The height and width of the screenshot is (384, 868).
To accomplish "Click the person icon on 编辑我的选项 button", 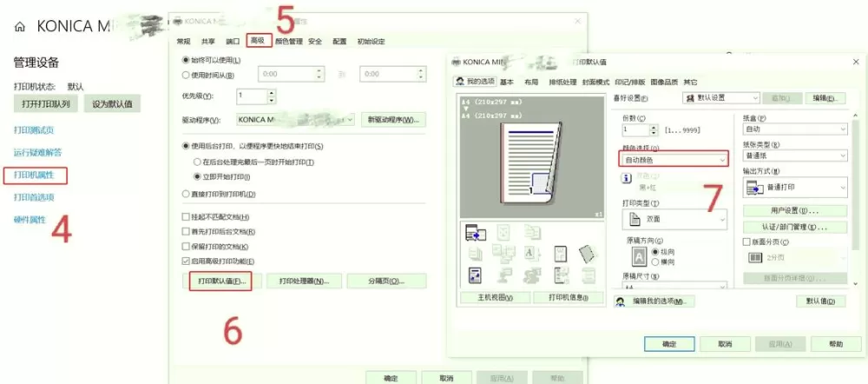I will click(x=621, y=301).
